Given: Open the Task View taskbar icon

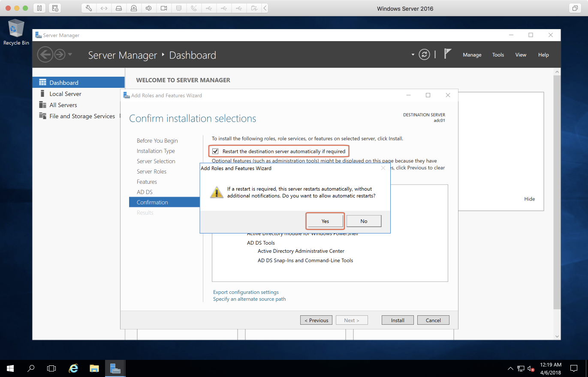Looking at the screenshot, I should (51, 368).
